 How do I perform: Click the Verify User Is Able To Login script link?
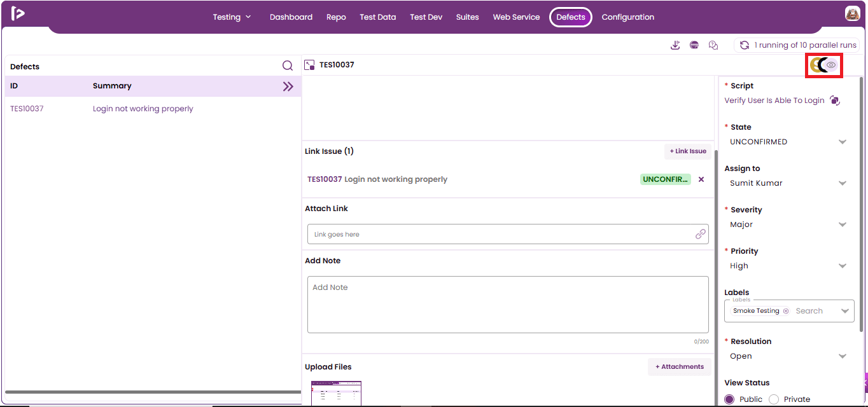coord(774,100)
